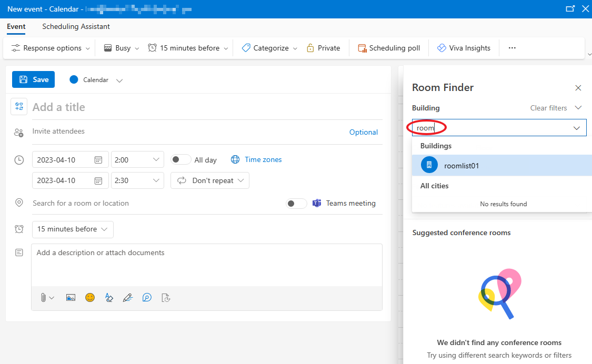Enable the Teams meeting toggle

(x=296, y=203)
